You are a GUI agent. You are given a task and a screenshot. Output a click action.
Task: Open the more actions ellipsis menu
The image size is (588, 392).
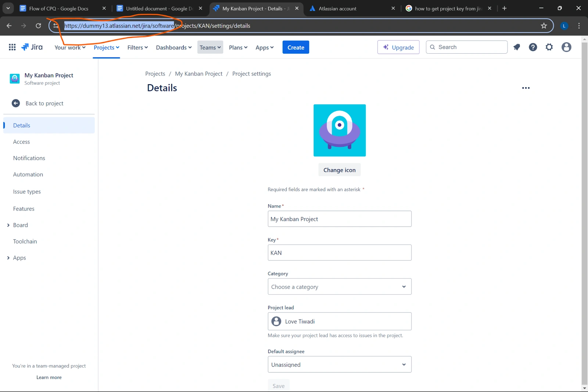(526, 88)
